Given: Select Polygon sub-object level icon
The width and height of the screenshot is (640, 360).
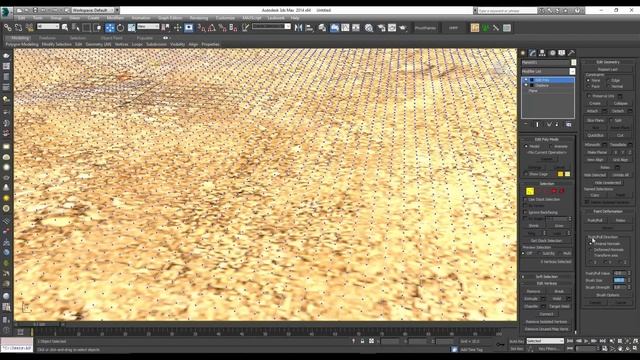Looking at the screenshot, I should click(554, 191).
